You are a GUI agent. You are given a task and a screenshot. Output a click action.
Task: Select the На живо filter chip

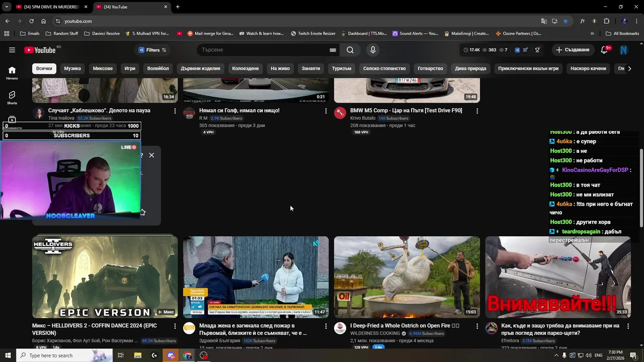click(x=280, y=68)
